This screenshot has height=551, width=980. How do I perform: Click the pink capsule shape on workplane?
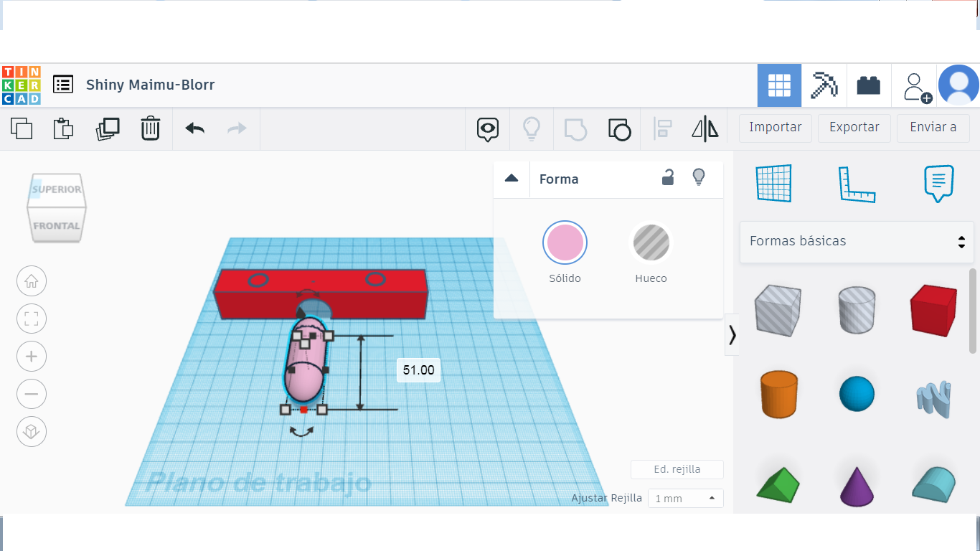tap(306, 361)
